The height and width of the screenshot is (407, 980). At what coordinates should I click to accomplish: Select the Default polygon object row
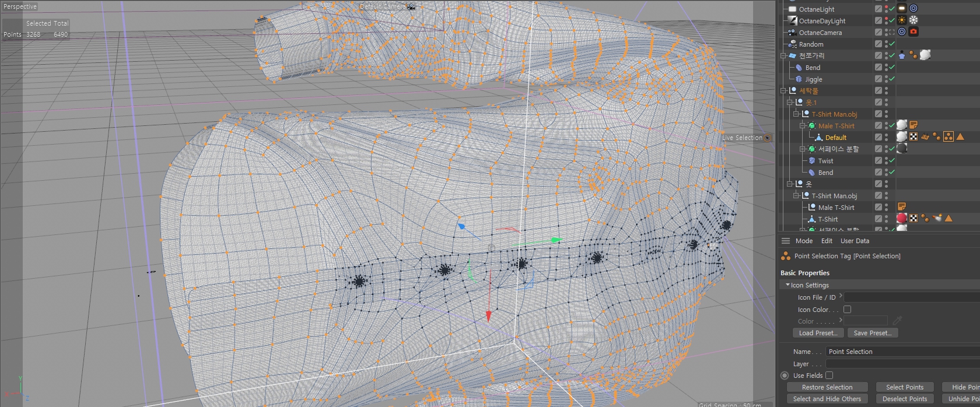point(835,138)
